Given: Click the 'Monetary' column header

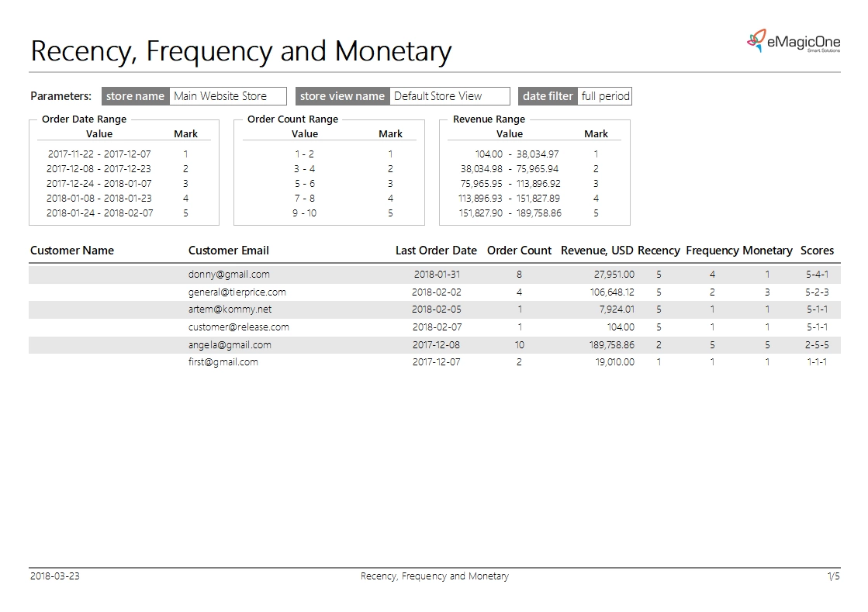Looking at the screenshot, I should pyautogui.click(x=767, y=251).
